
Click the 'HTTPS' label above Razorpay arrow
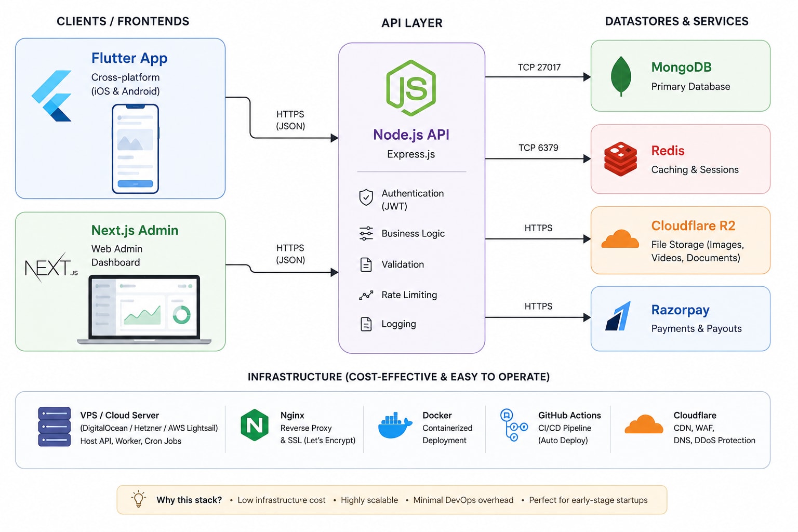[x=538, y=307]
